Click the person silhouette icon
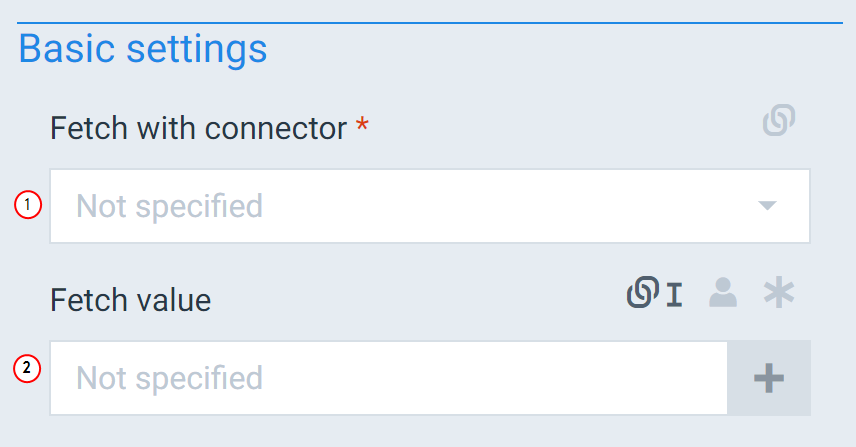Viewport: 856px width, 447px height. coord(723,293)
